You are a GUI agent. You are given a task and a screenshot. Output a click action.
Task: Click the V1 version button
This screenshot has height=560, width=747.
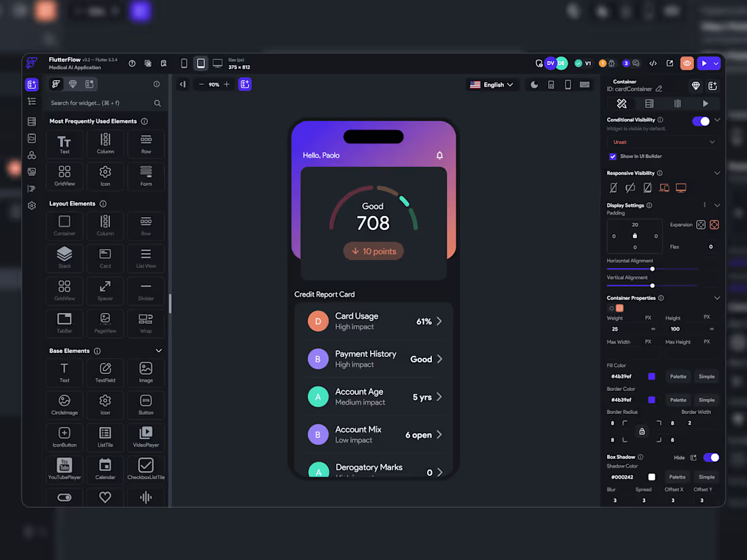(x=583, y=63)
